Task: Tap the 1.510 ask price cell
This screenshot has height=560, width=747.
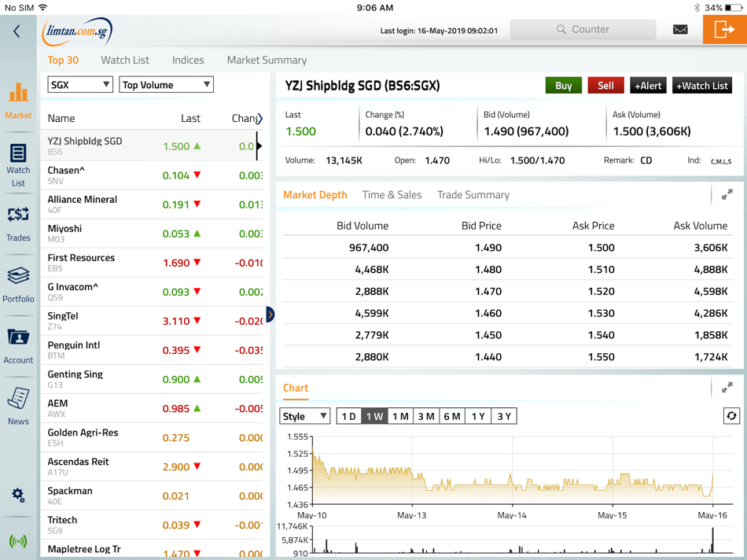Action: click(x=601, y=269)
